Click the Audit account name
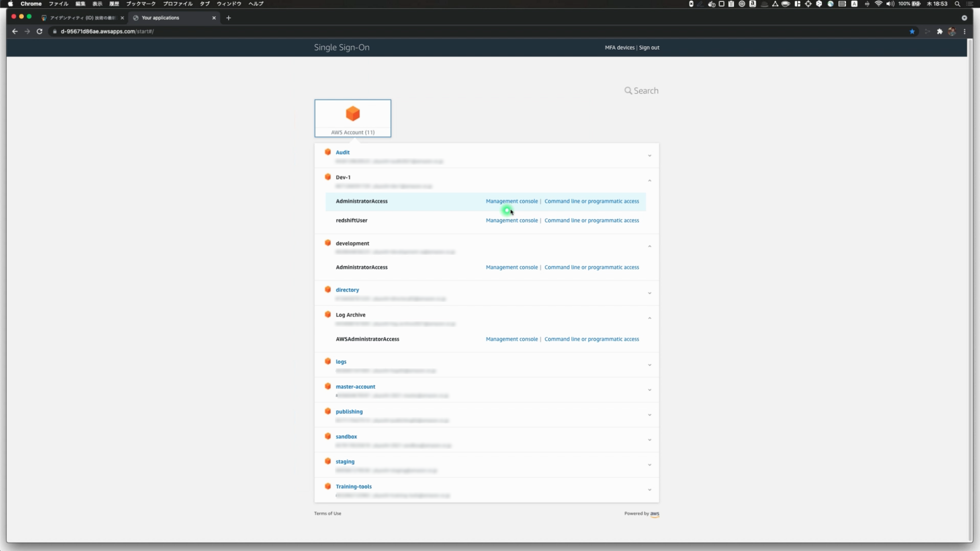This screenshot has height=551, width=980. click(343, 152)
